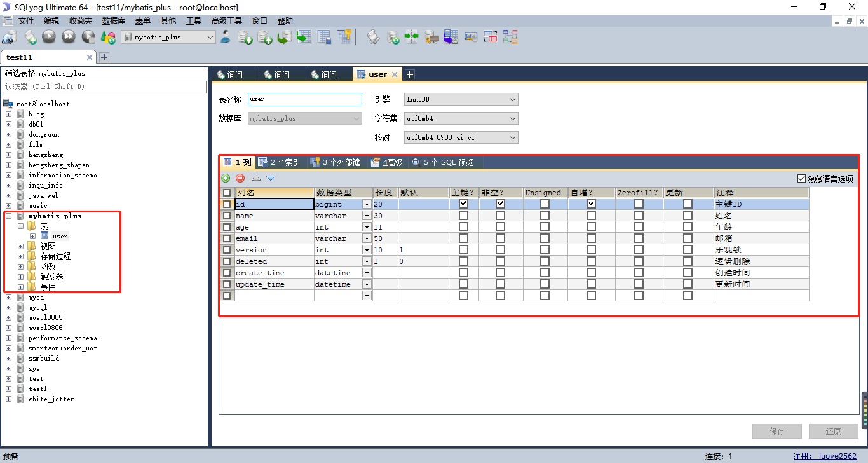Toggle 隐藏语言选项 checkbox
Viewport: 868px width, 463px height.
click(x=801, y=179)
